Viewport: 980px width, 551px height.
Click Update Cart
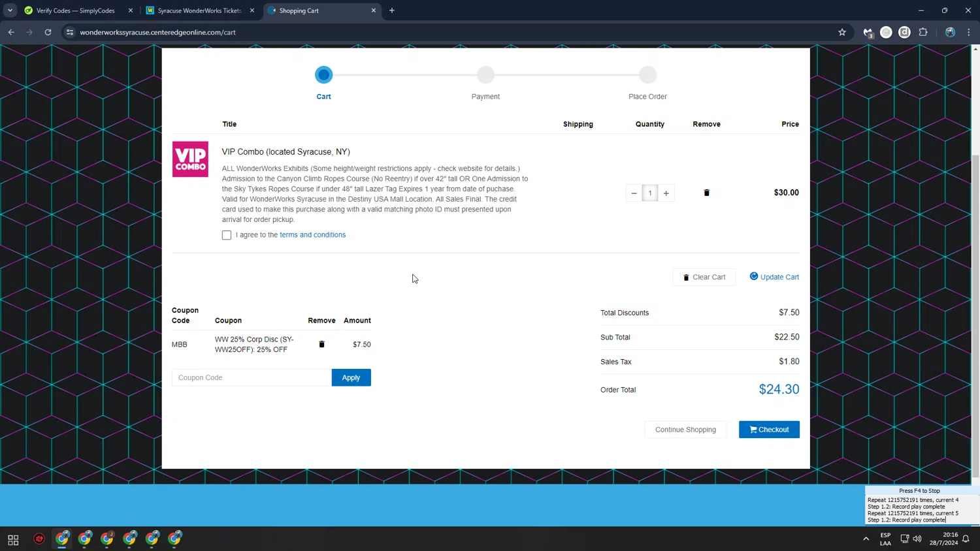pos(774,277)
